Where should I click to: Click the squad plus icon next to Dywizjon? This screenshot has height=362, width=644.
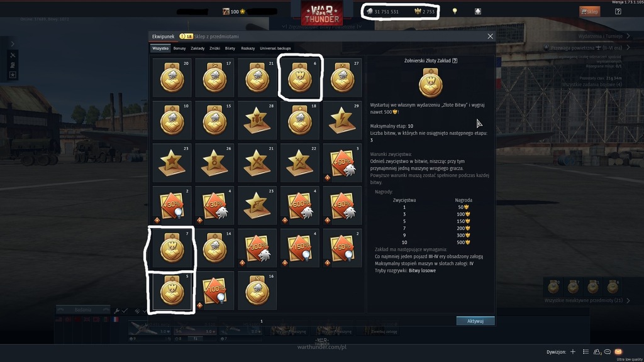[x=573, y=352]
